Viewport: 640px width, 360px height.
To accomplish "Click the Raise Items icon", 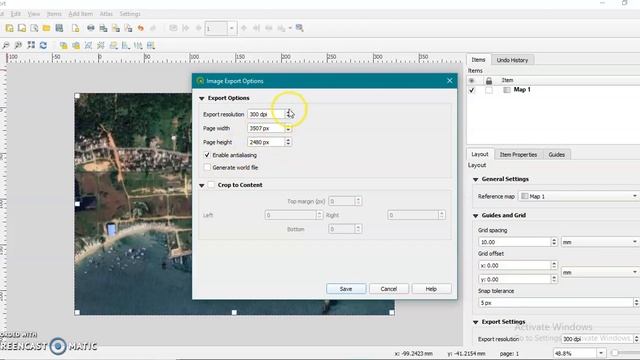I will point(113,45).
